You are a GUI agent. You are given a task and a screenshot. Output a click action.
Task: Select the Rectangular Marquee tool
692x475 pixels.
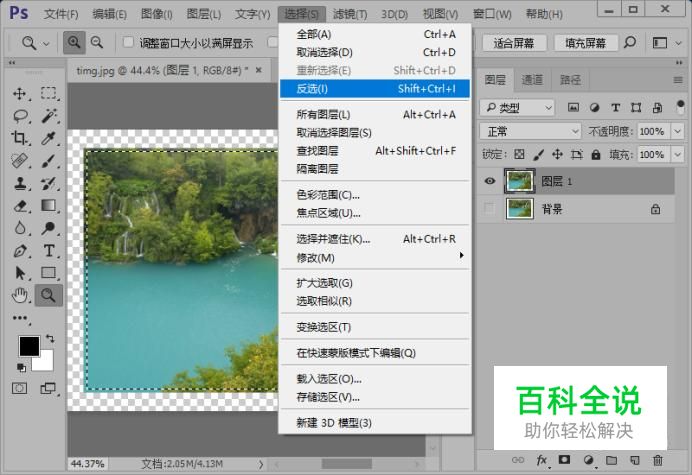click(49, 93)
